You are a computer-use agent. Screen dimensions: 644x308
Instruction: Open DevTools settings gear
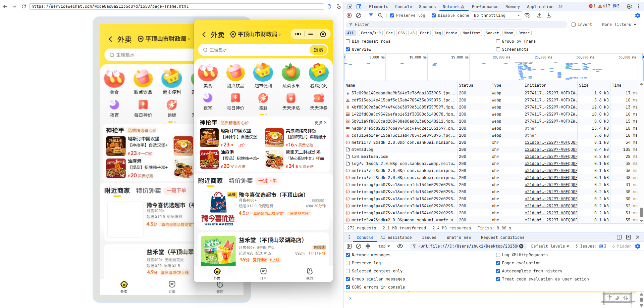point(629,6)
